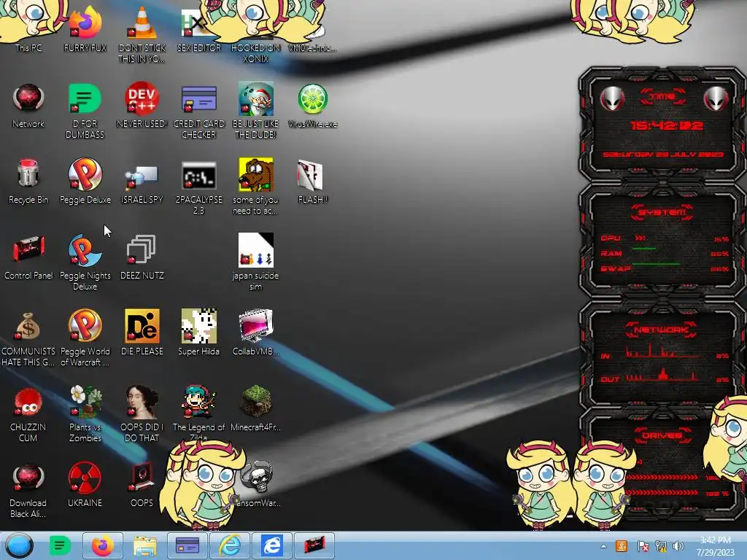
Task: Open the taskbar clock showing 3:42 PM
Action: (x=715, y=546)
